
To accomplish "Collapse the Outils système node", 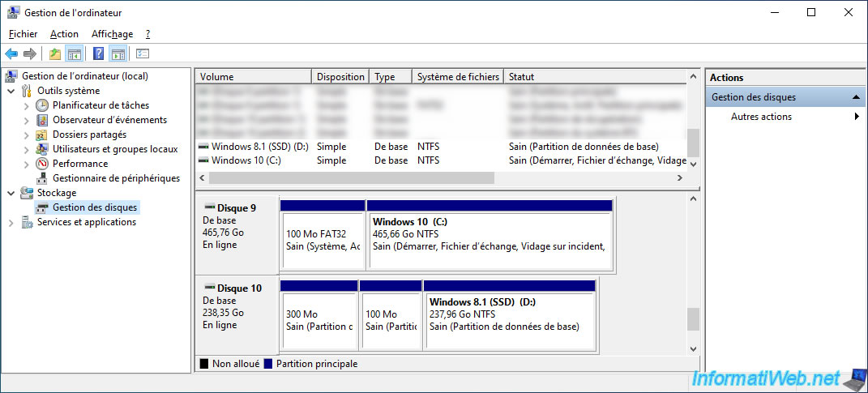I will tap(11, 91).
